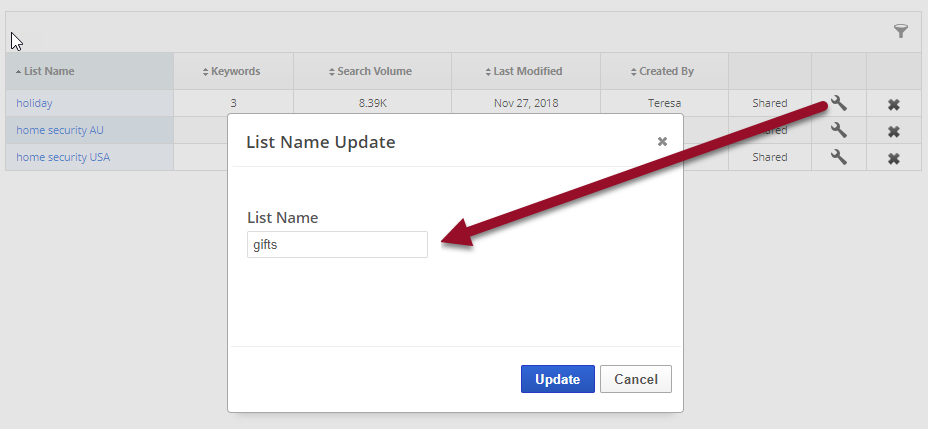Remove home security USA using X icon
This screenshot has height=429, width=928.
pyautogui.click(x=894, y=158)
